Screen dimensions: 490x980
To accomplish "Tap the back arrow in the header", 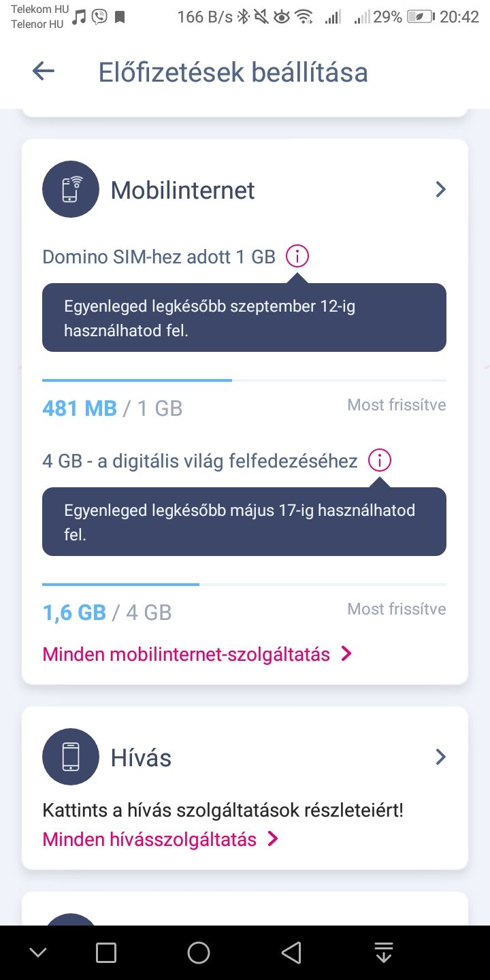I will coord(44,71).
